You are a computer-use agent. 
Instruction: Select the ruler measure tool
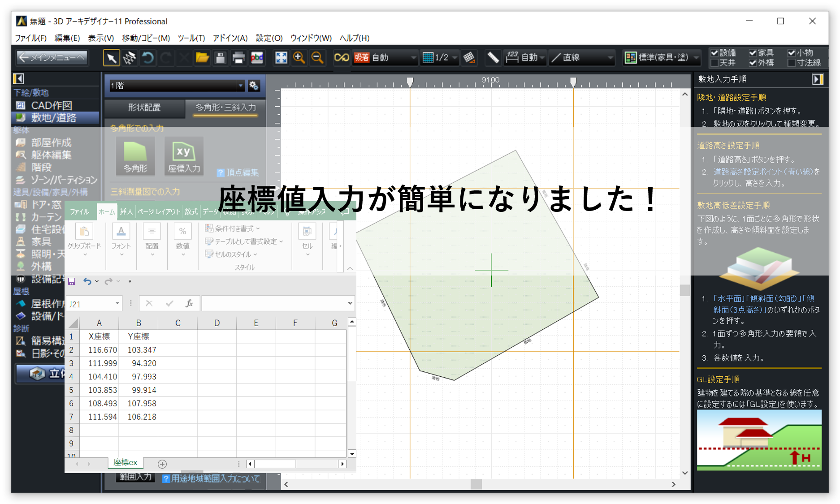493,58
